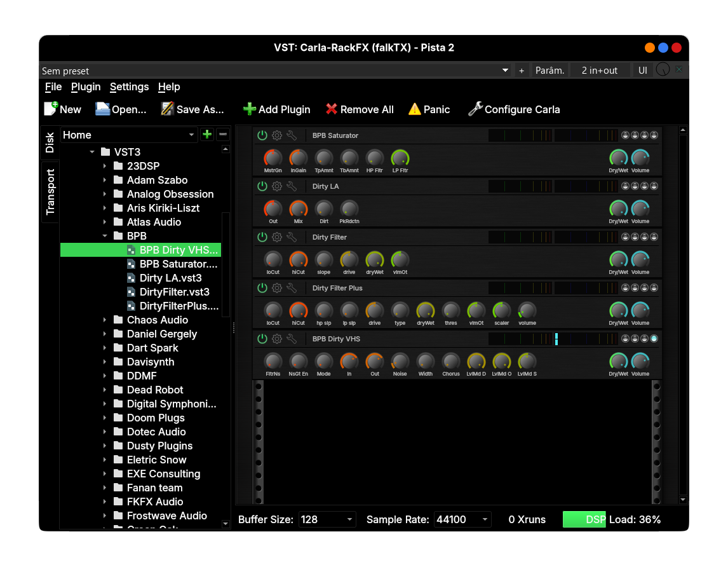Open Configure Carla wrench icon
728x574 pixels.
pyautogui.click(x=475, y=109)
